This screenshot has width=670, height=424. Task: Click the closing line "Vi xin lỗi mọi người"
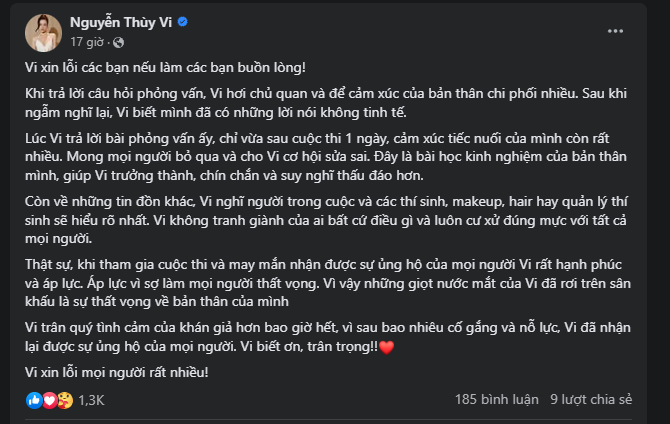pyautogui.click(x=128, y=371)
